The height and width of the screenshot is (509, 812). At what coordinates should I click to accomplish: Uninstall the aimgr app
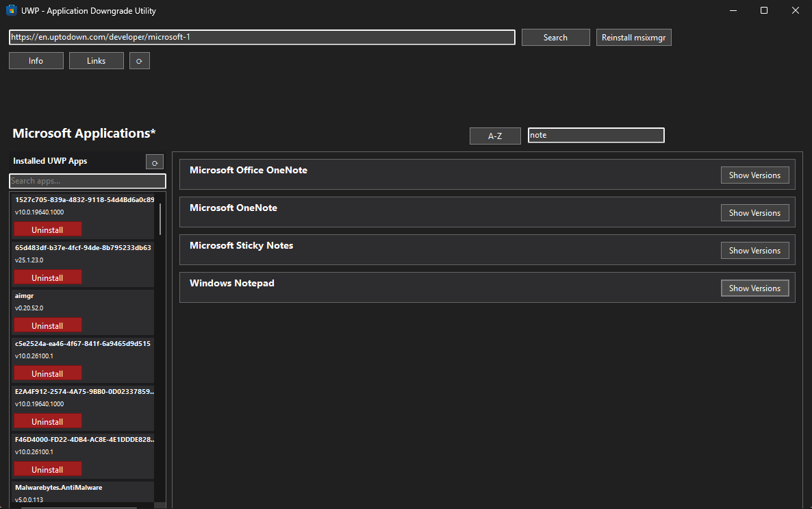pos(48,325)
